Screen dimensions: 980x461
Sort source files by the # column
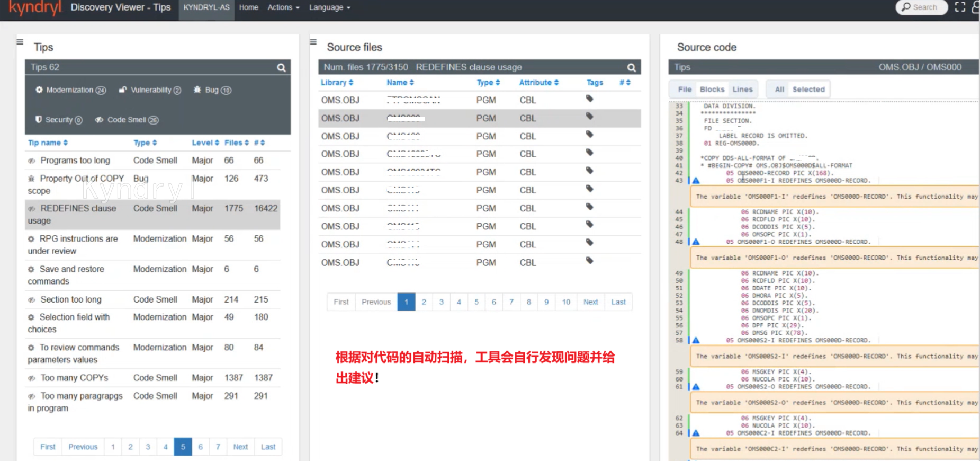(x=625, y=83)
